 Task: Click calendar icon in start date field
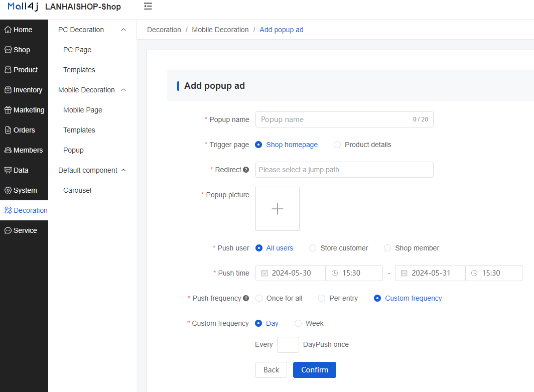pos(264,273)
